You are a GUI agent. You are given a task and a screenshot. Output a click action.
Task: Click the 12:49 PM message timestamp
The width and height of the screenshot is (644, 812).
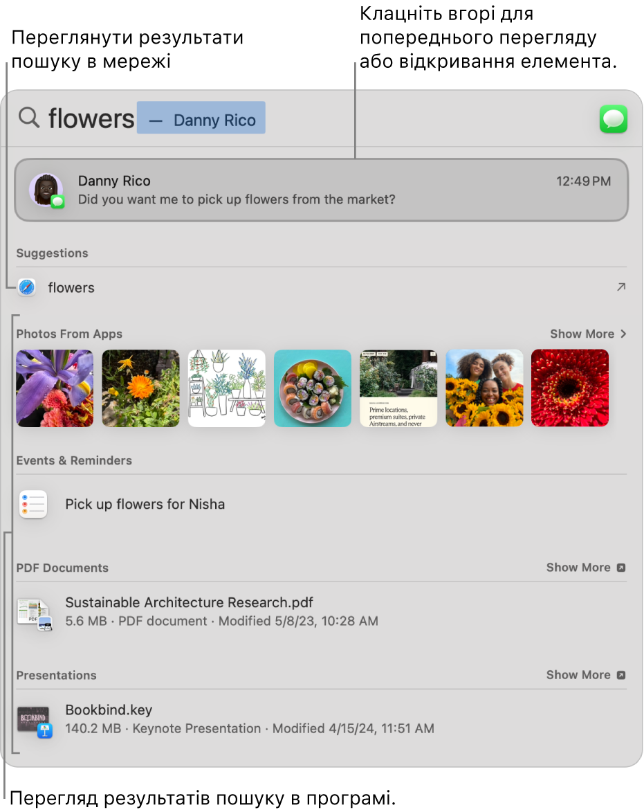click(x=584, y=181)
